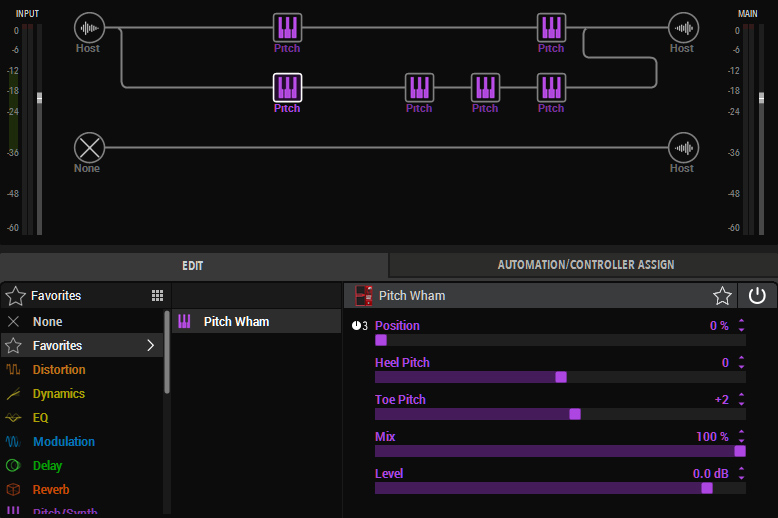
Task: Open the grid view icon beside Favorites
Action: (x=157, y=296)
